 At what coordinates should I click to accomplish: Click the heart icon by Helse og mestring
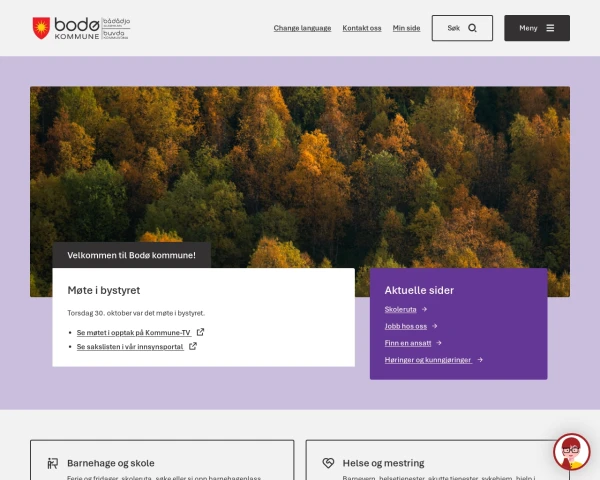pos(328,463)
